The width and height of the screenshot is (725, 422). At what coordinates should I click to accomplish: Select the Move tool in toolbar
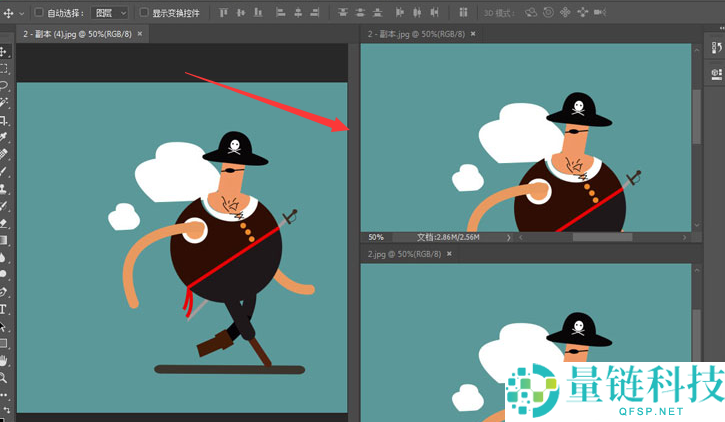(5, 51)
